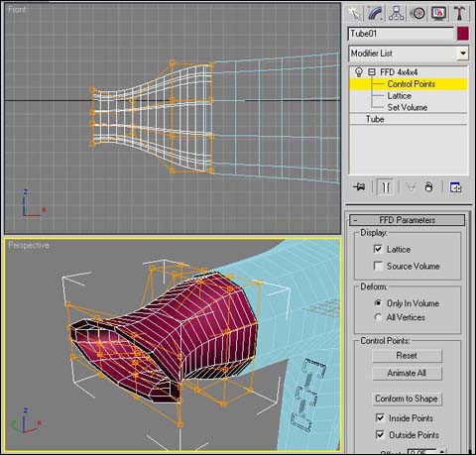Image resolution: width=476 pixels, height=455 pixels.
Task: Toggle Show End Result icon
Action: tap(386, 187)
